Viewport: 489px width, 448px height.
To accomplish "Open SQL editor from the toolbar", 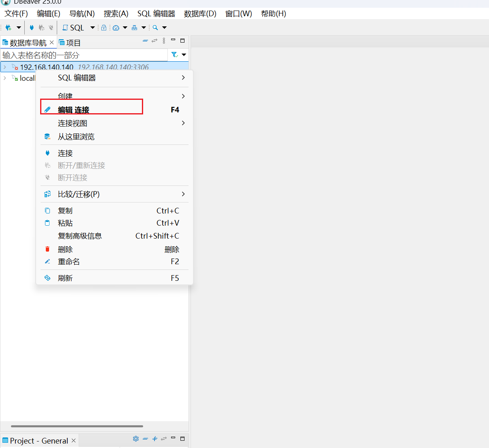I will (x=73, y=28).
